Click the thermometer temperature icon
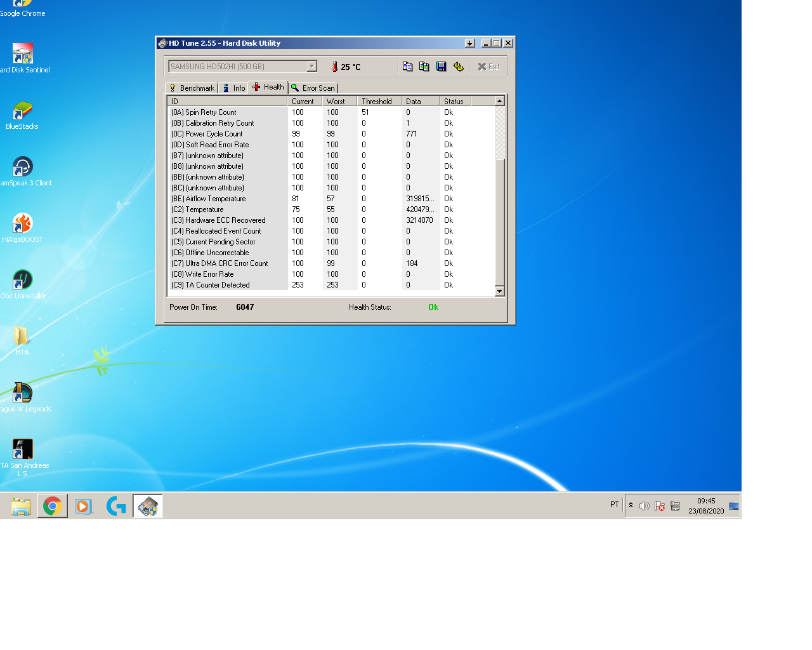The image size is (812, 650). 334,67
